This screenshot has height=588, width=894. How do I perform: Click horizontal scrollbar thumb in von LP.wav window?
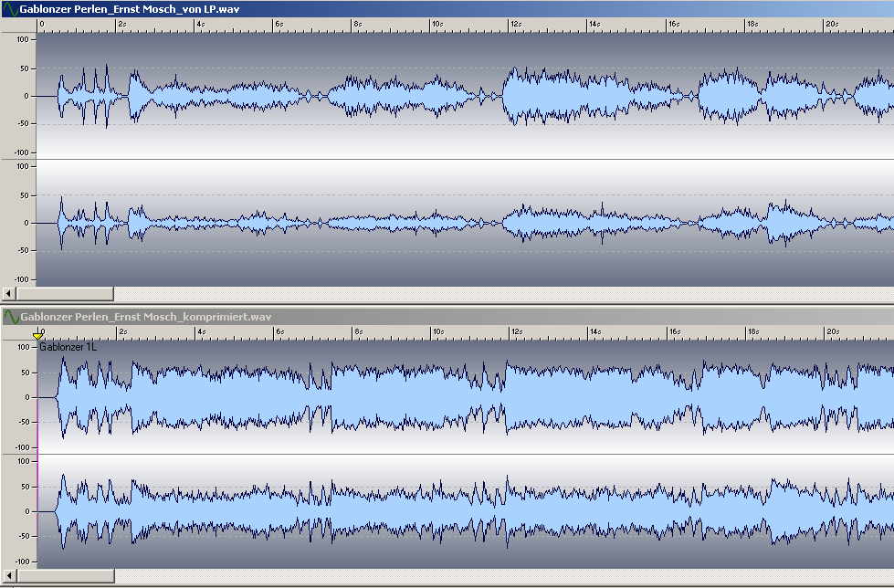pos(65,294)
